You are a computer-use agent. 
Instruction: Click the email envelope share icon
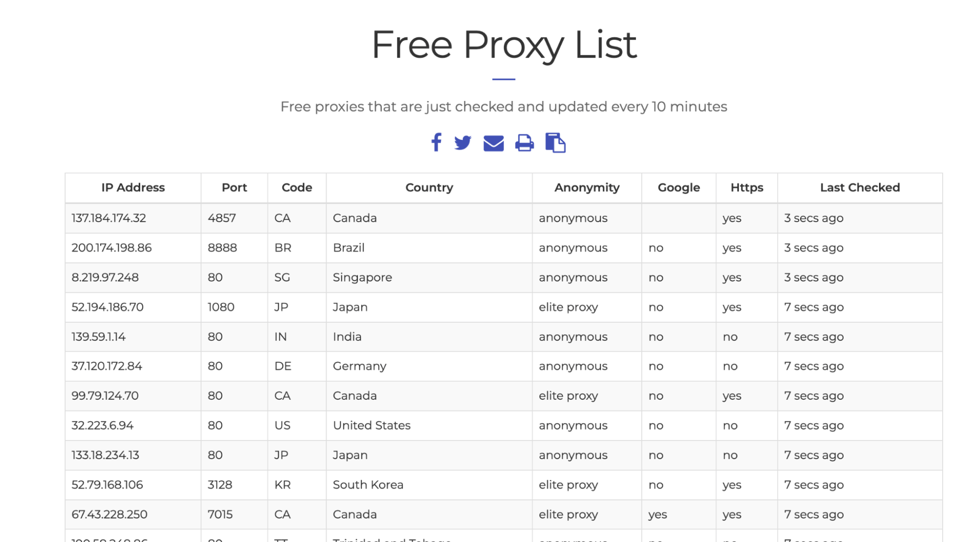point(493,143)
